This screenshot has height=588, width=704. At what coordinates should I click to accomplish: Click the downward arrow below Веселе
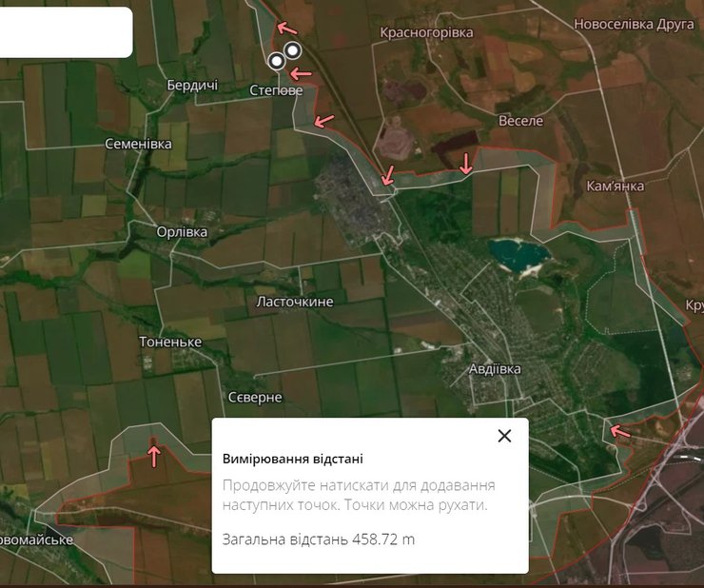point(466,164)
